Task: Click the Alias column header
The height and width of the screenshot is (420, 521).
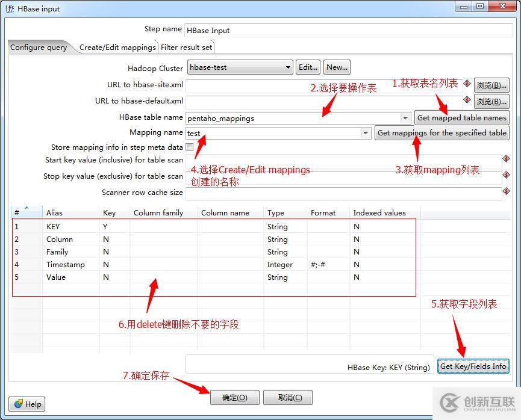Action: [x=71, y=212]
